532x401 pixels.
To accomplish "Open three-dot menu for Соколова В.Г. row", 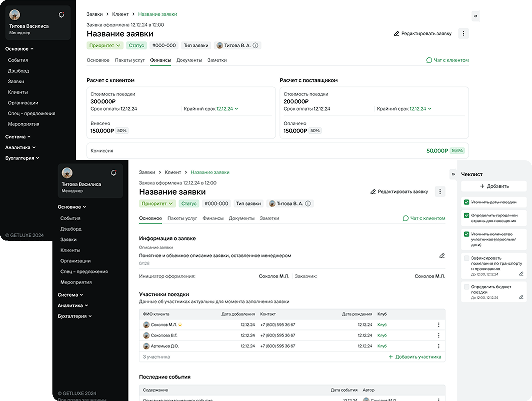I will pos(438,335).
